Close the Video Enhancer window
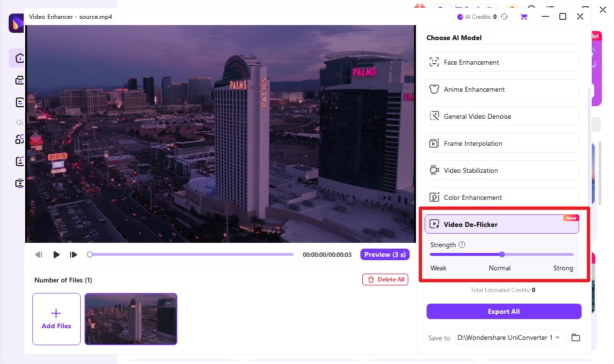Image resolution: width=614 pixels, height=364 pixels. tap(580, 16)
